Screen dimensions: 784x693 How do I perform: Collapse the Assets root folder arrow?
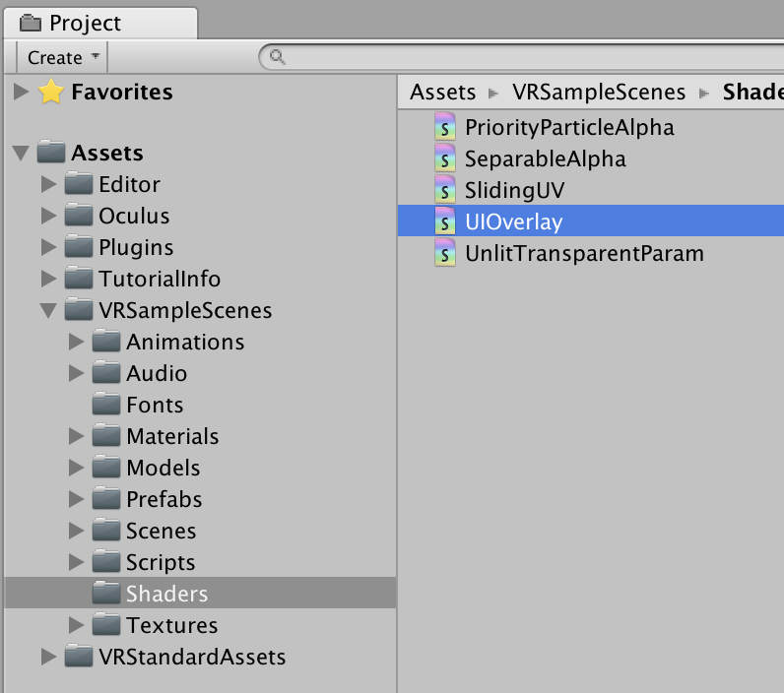pyautogui.click(x=21, y=154)
